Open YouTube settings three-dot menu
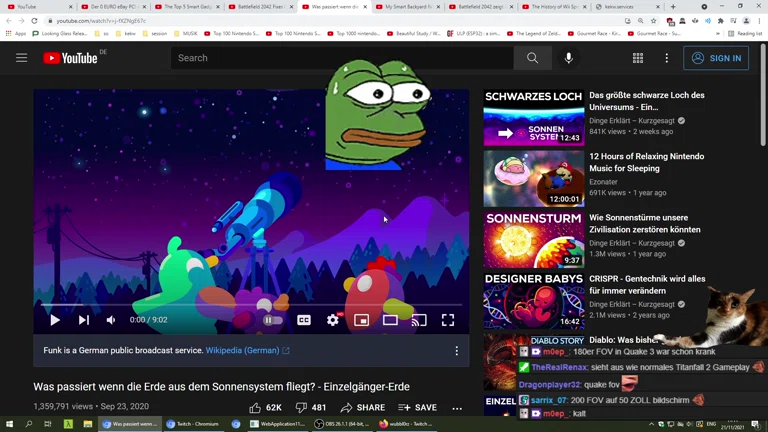768x432 pixels. coord(667,58)
